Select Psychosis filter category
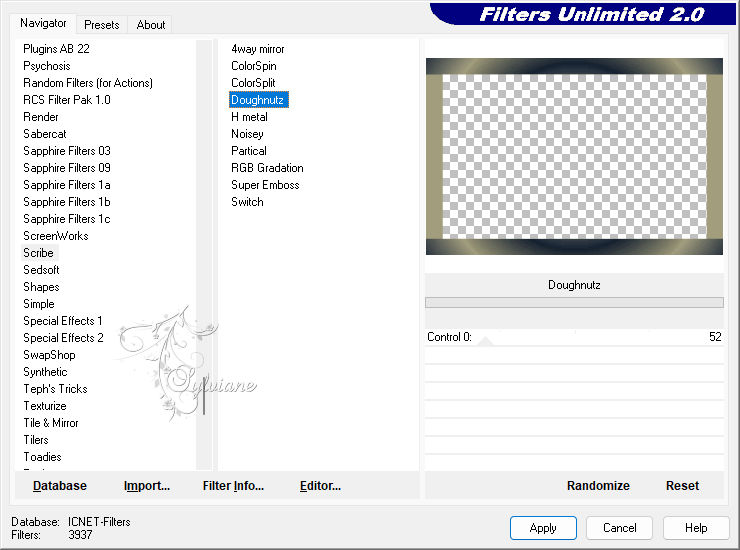This screenshot has height=550, width=740. tap(47, 66)
